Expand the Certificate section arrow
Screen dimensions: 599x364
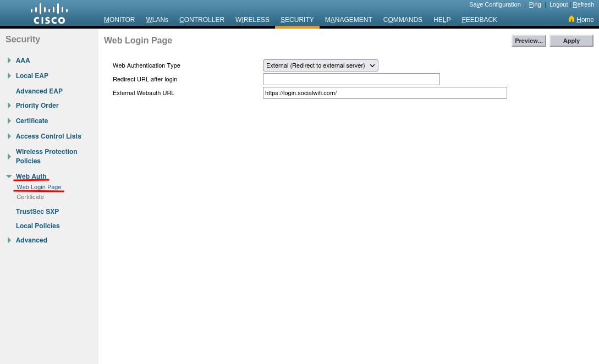tap(9, 121)
